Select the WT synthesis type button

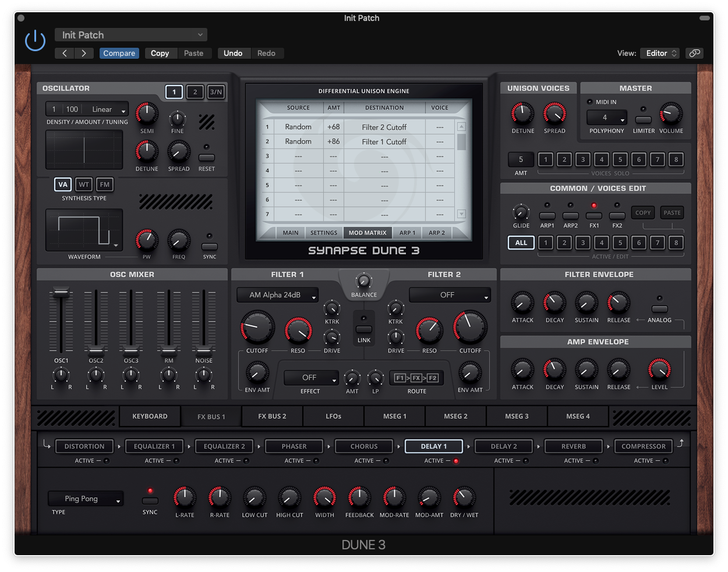point(84,184)
